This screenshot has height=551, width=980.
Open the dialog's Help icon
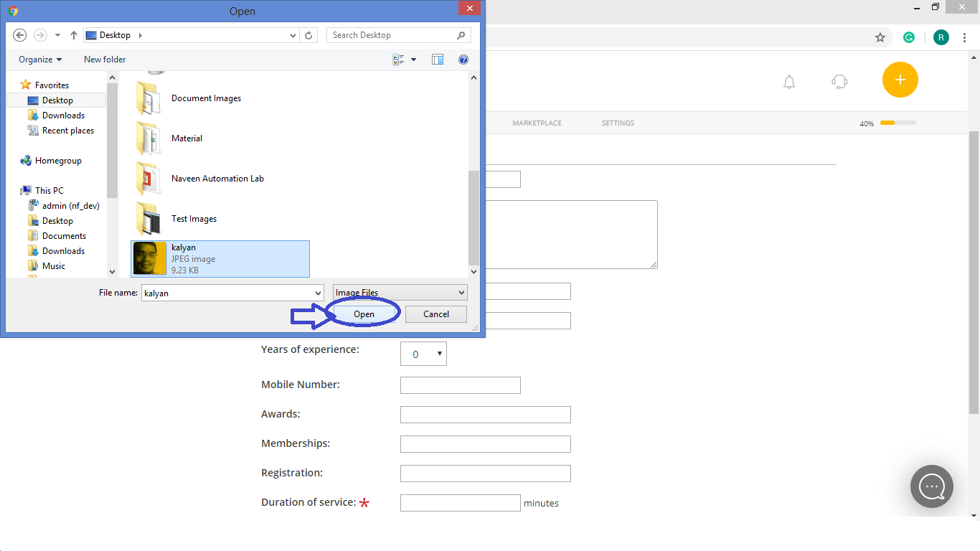pyautogui.click(x=463, y=59)
